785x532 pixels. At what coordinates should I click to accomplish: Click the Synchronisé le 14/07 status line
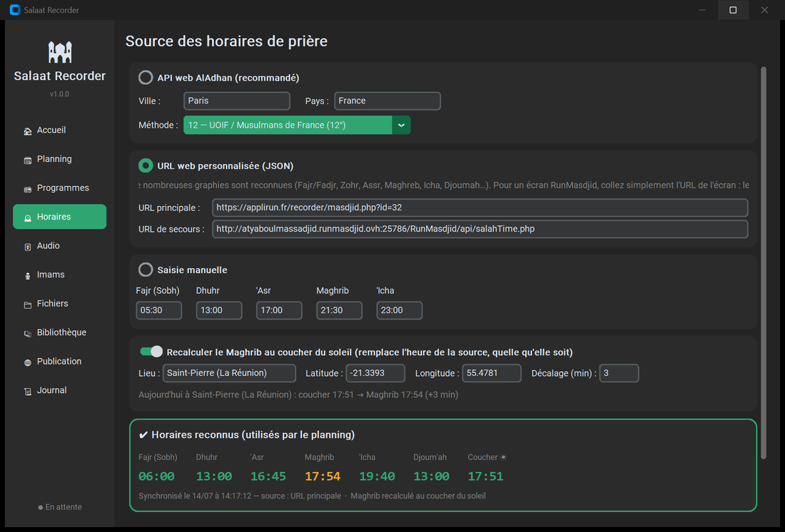[x=312, y=496]
